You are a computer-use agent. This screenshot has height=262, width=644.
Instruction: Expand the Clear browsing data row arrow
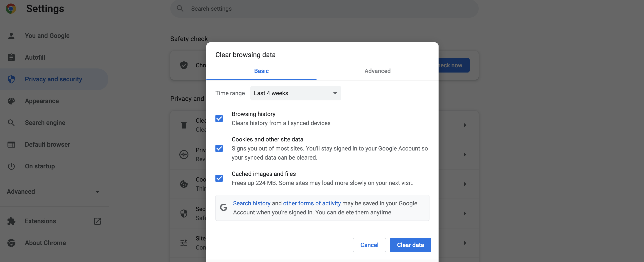[x=465, y=125]
